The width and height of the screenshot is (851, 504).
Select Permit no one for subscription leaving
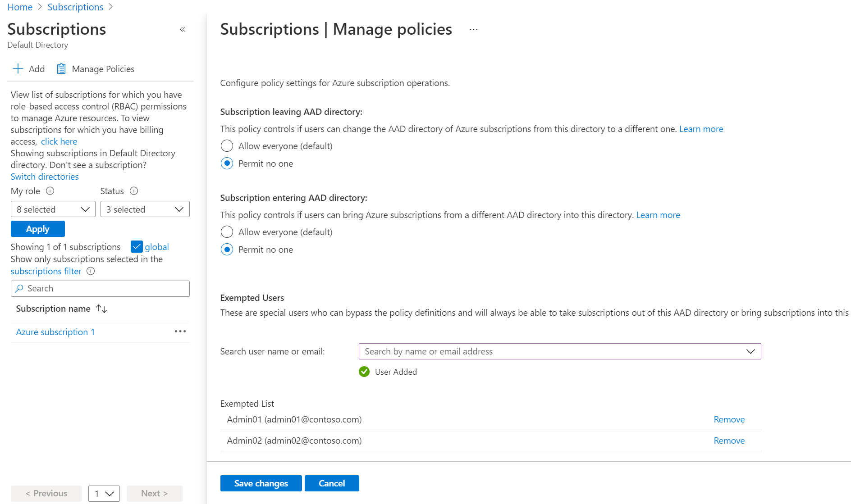coord(227,163)
